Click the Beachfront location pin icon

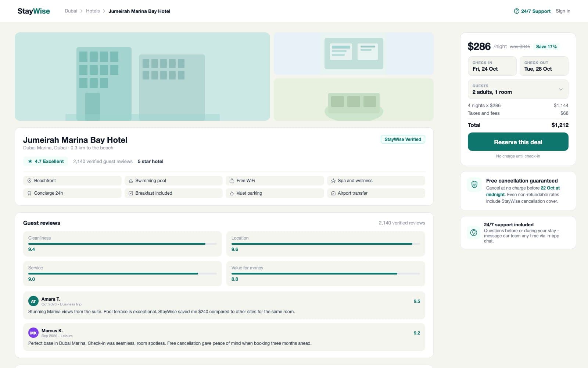click(29, 181)
